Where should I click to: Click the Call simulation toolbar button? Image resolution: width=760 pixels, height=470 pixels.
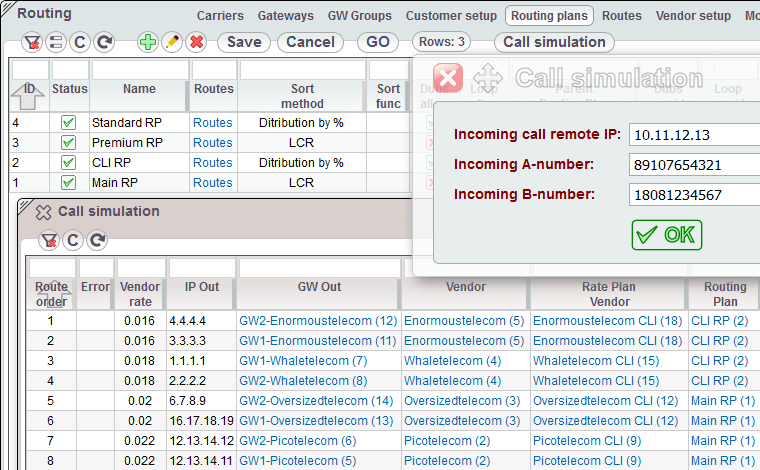point(554,42)
